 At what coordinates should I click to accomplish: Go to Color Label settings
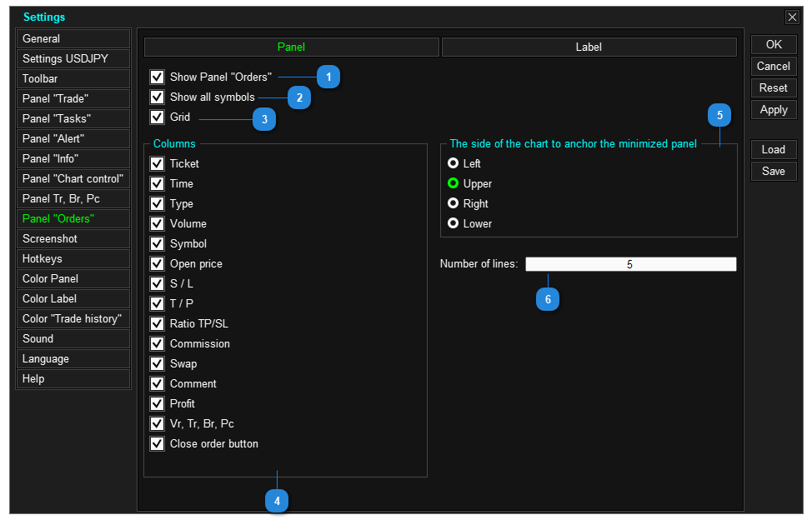[x=73, y=298]
